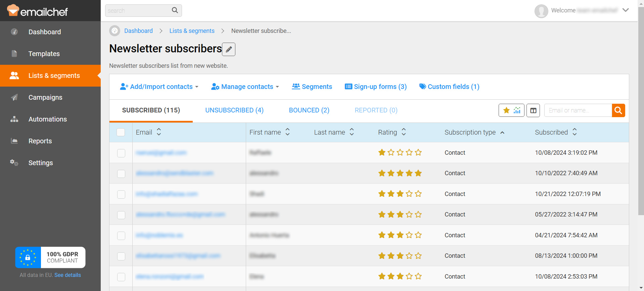Click the rating statistics star chart button
This screenshot has width=644, height=291.
coord(511,110)
